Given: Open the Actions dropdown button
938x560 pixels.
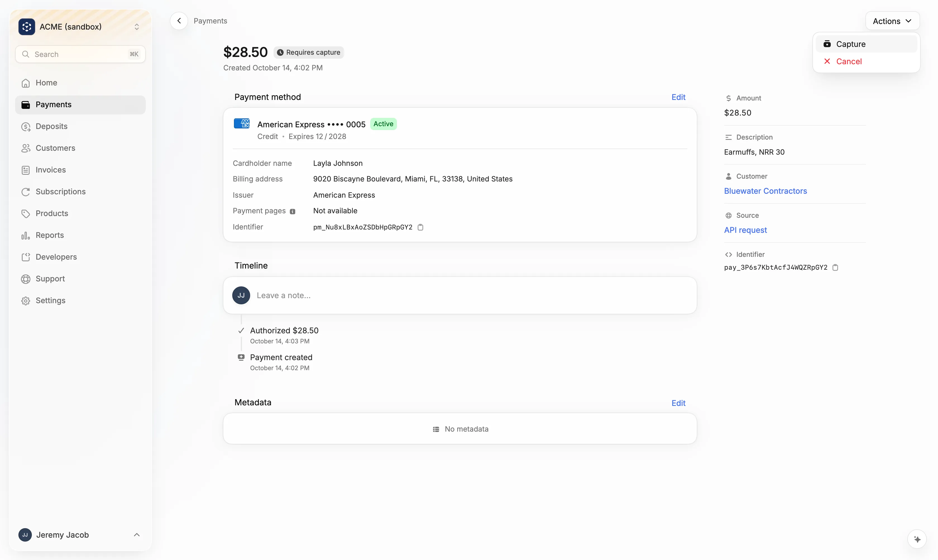Looking at the screenshot, I should (892, 21).
